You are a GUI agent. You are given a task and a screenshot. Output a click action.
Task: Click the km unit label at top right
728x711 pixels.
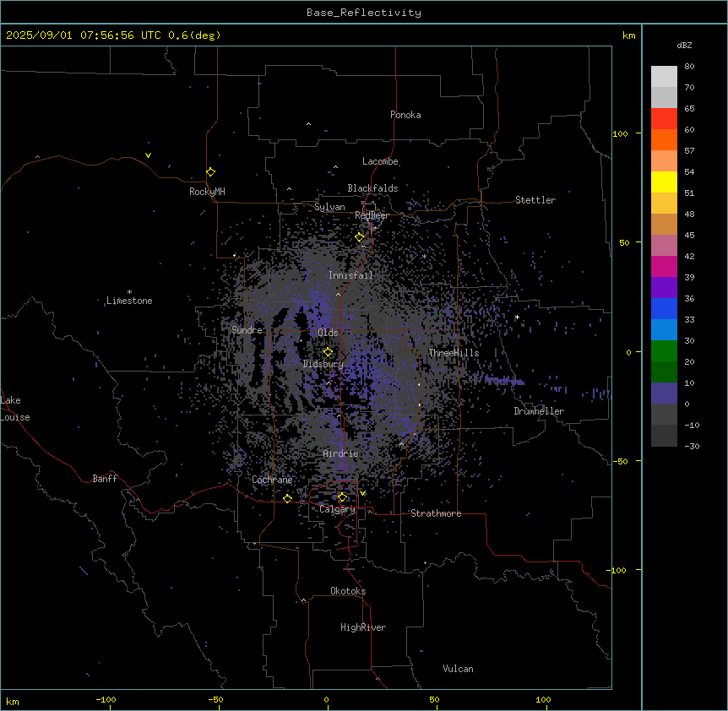coord(629,35)
